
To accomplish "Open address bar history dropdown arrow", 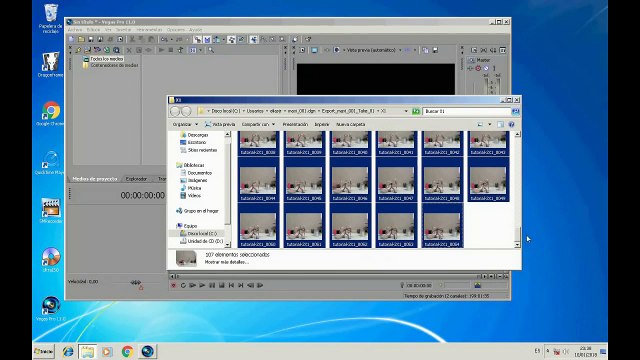I will 406,111.
